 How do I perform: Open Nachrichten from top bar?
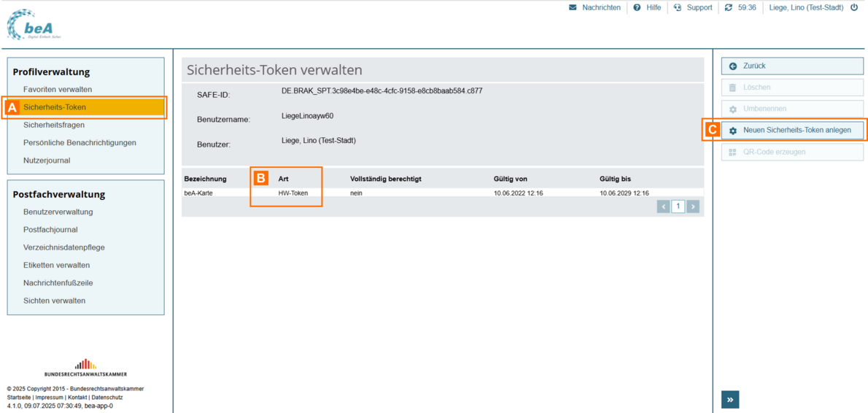(594, 8)
